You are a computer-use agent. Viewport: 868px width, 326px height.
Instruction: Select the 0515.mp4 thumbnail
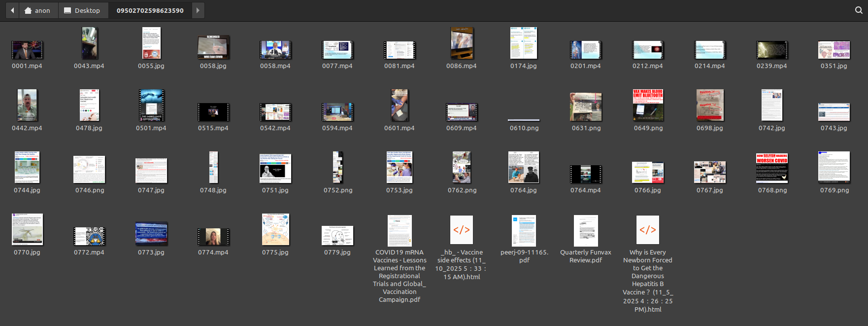click(x=213, y=112)
